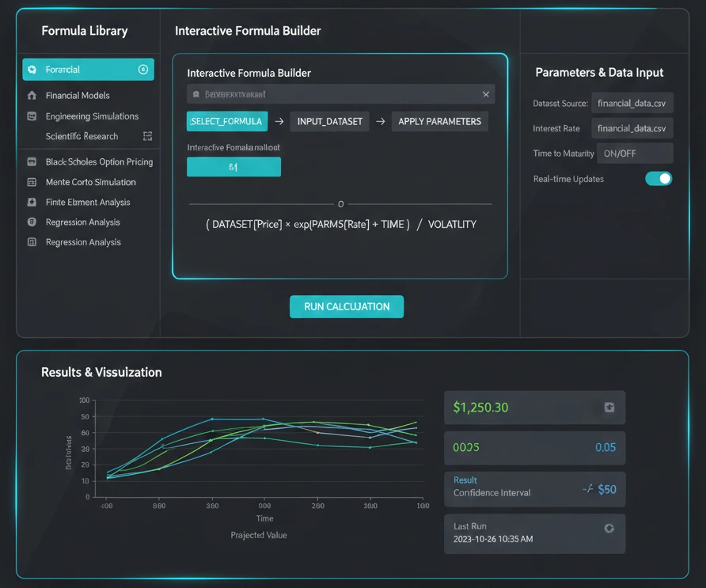
Task: Click the home icon beside Financial Models
Action: (32, 96)
